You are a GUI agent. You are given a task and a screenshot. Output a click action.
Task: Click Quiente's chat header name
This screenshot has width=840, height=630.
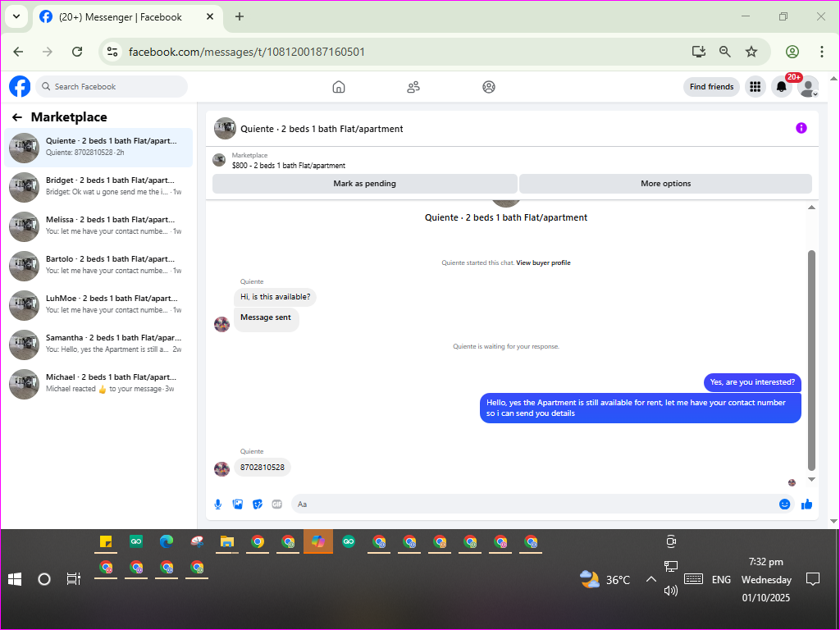(x=322, y=129)
